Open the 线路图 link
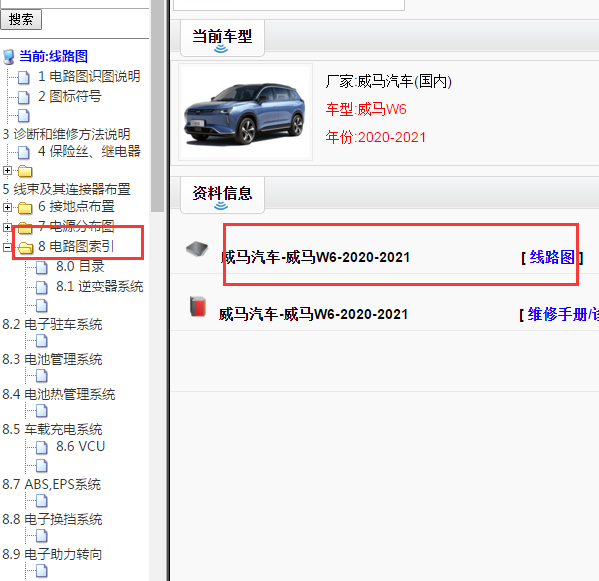 [552, 257]
